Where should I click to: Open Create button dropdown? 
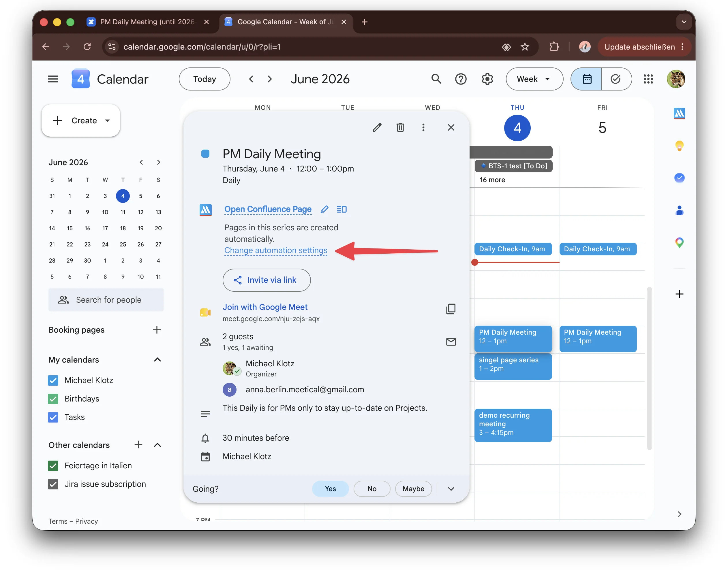(x=107, y=121)
